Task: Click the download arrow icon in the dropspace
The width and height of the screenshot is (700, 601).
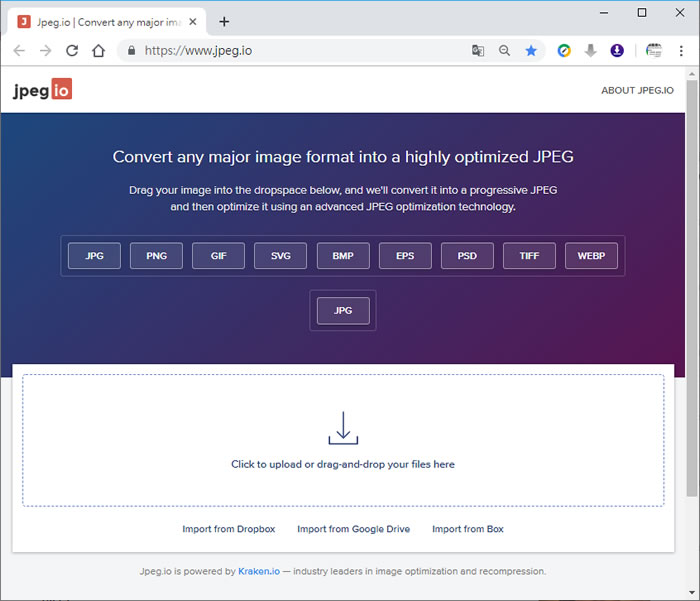Action: tap(343, 428)
